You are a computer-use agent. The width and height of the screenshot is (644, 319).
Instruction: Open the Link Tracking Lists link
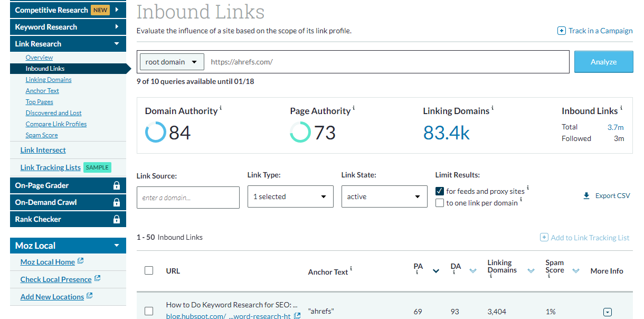tap(50, 167)
